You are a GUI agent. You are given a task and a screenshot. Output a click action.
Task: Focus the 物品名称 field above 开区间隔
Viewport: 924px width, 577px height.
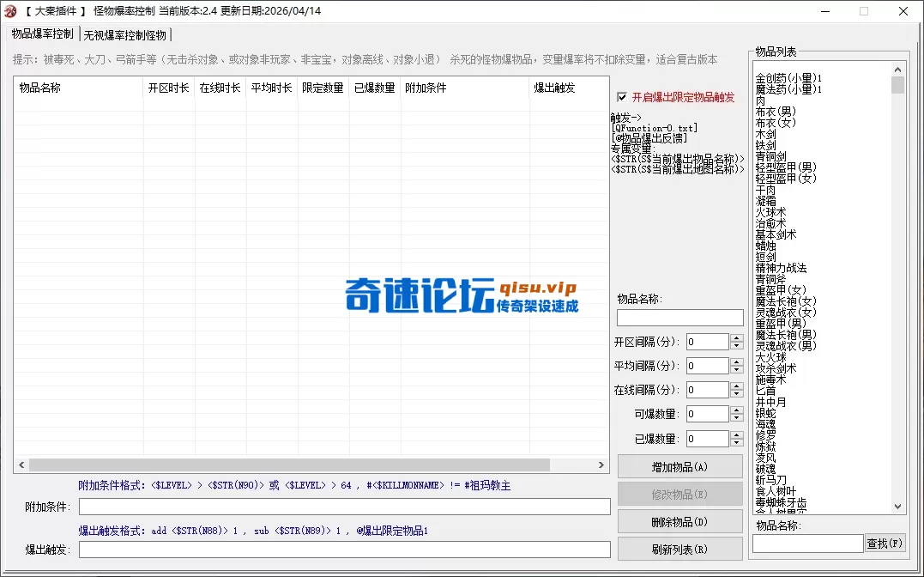pyautogui.click(x=679, y=318)
